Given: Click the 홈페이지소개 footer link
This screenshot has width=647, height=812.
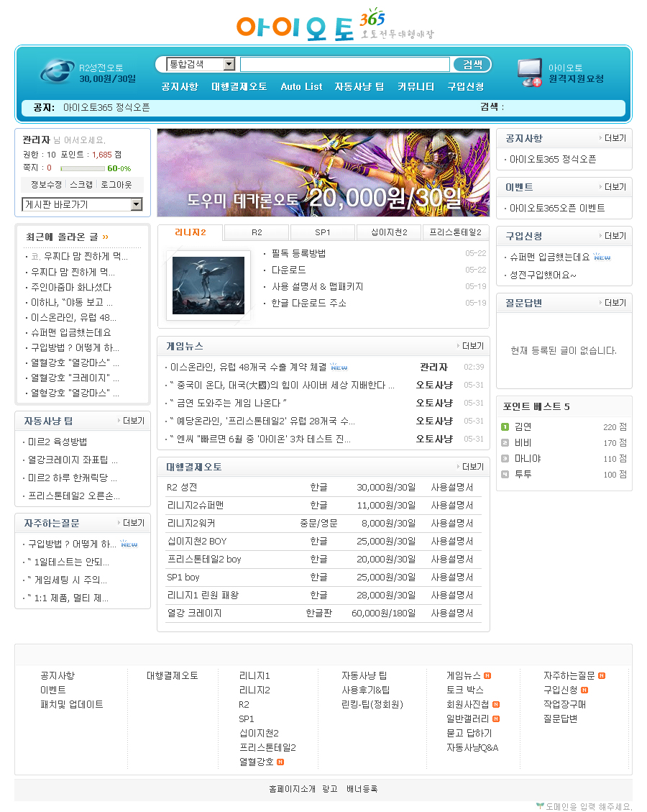Looking at the screenshot, I should (292, 789).
